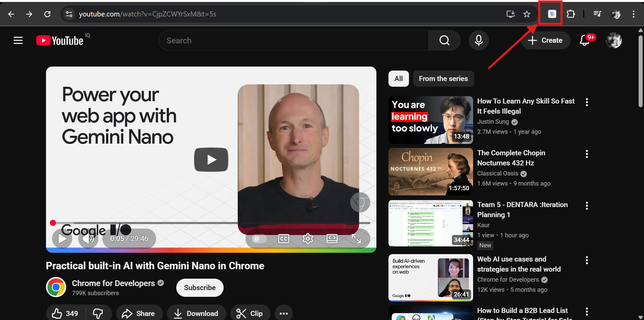Image resolution: width=644 pixels, height=320 pixels.
Task: Open Chrome for Developers channel name below video
Action: point(113,283)
